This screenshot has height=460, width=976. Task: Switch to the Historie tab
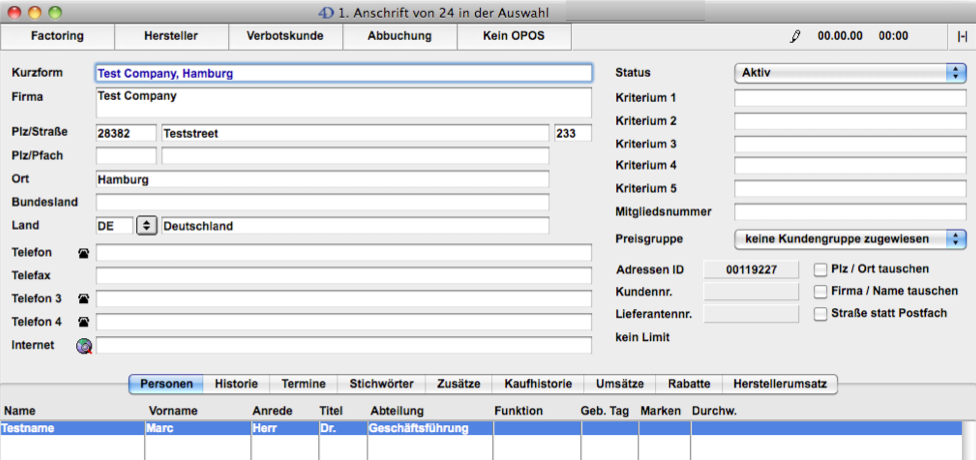point(236,384)
